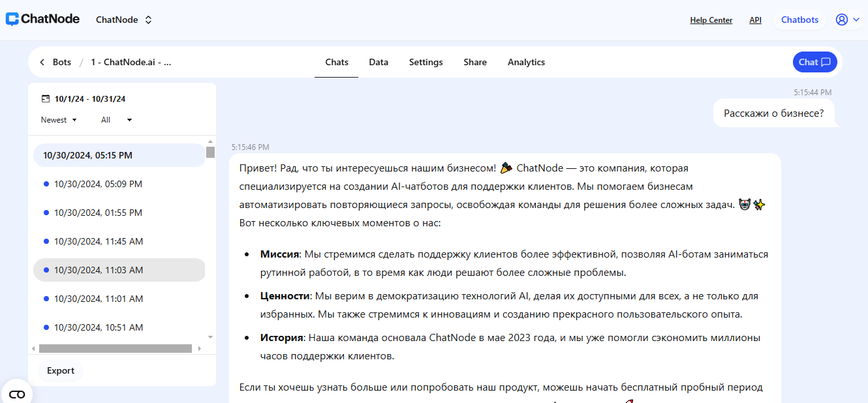Viewport: 868px width, 403px height.
Task: Switch to the Chats tab
Action: pyautogui.click(x=337, y=63)
